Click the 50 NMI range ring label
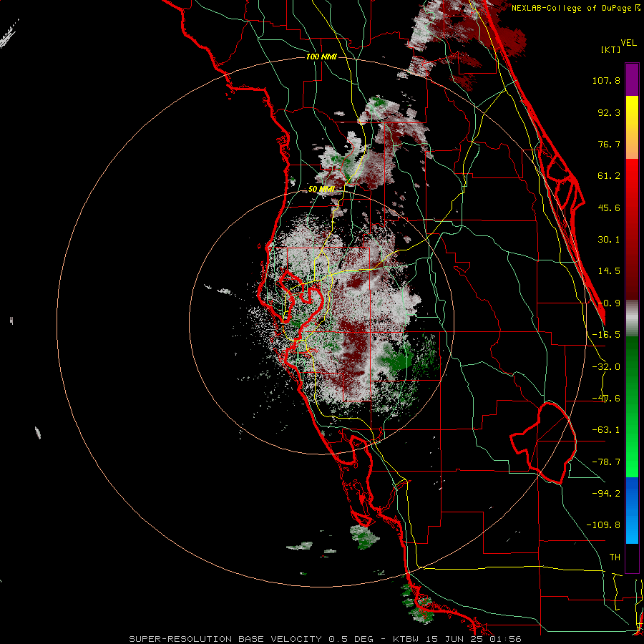This screenshot has height=644, width=644. coord(321,190)
